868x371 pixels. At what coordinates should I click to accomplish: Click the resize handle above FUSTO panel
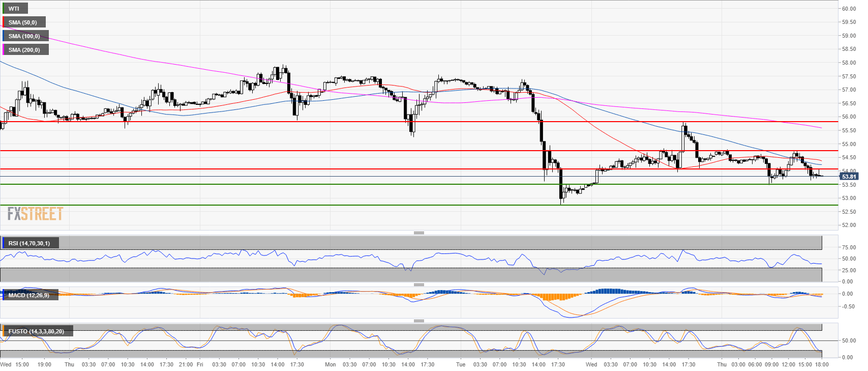[x=418, y=321]
